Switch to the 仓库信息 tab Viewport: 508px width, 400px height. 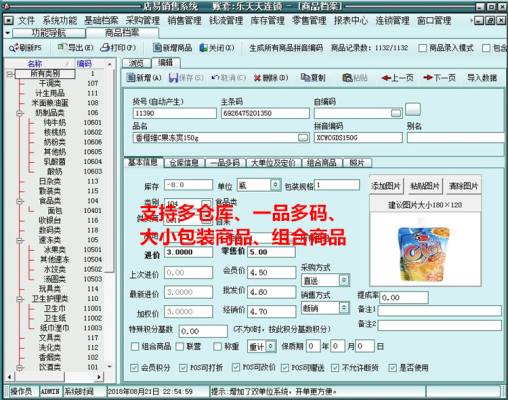tap(184, 163)
